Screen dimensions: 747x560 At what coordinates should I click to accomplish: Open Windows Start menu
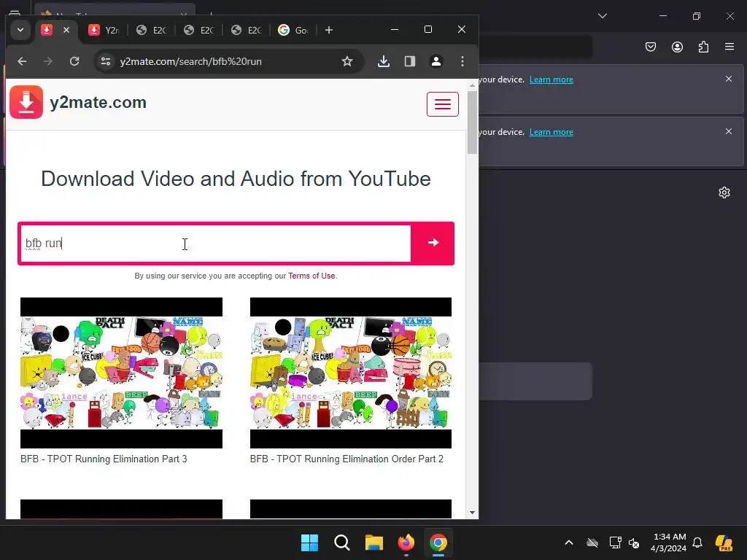(x=309, y=542)
